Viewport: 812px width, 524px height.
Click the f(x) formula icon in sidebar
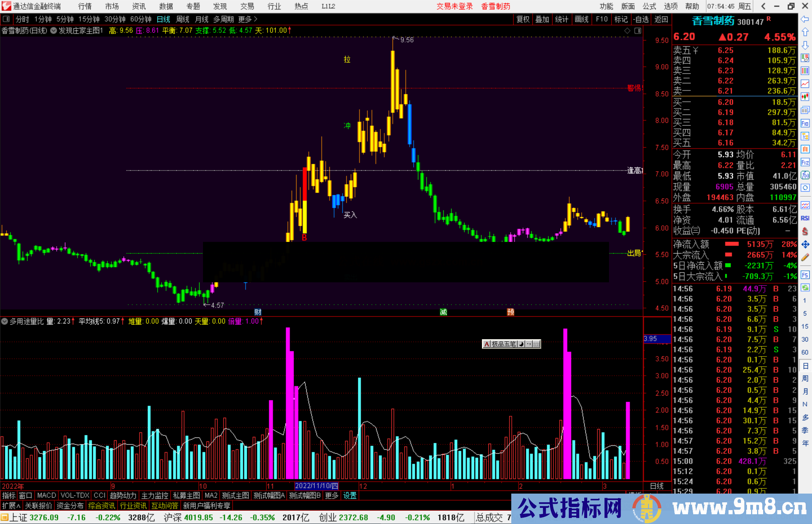(805, 175)
